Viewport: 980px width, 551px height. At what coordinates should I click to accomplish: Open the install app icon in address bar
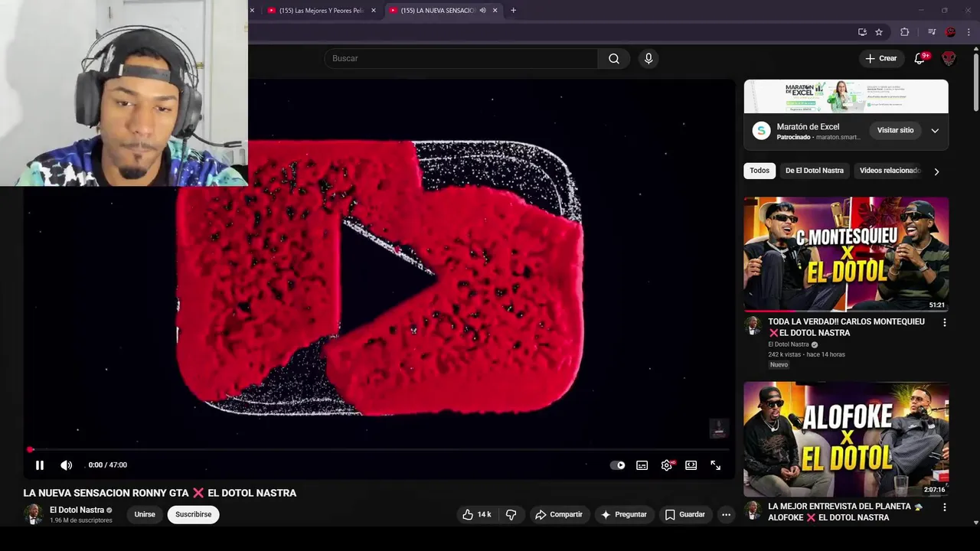(862, 32)
